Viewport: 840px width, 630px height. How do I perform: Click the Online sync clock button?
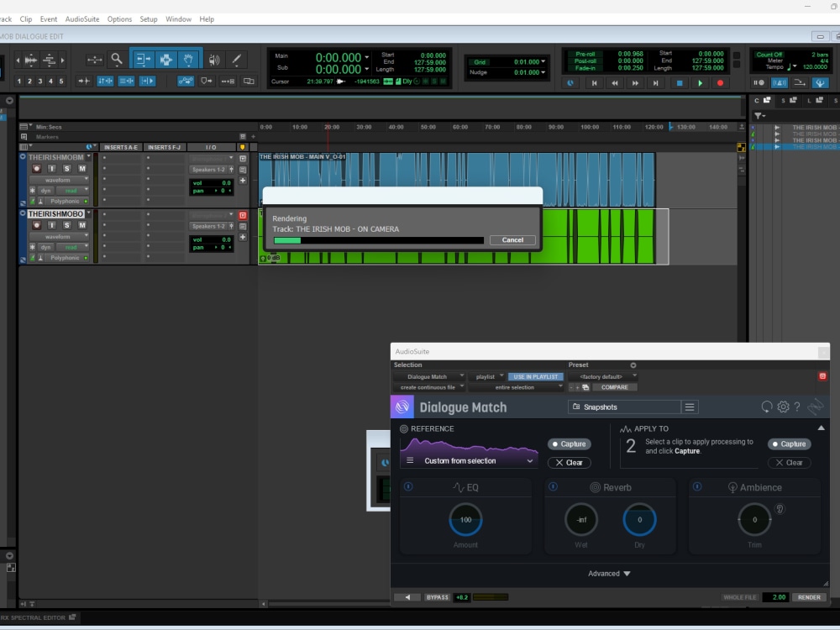point(570,83)
